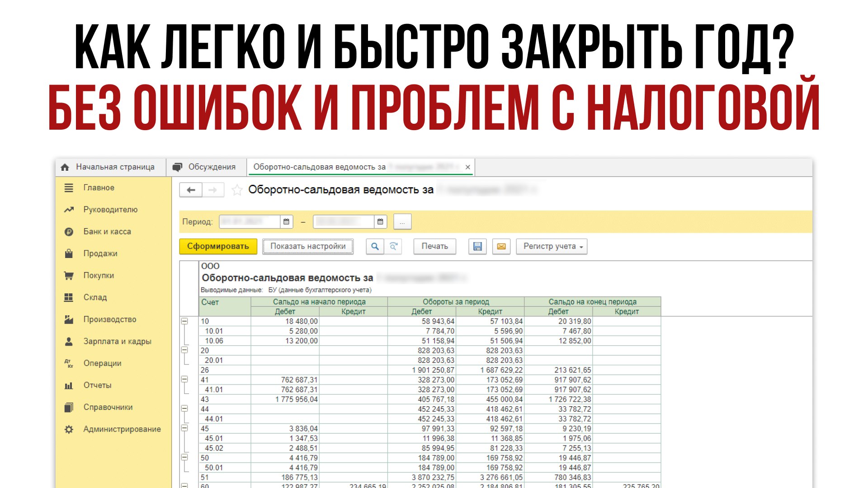Open calendar for period start date
The width and height of the screenshot is (868, 488).
coord(286,222)
